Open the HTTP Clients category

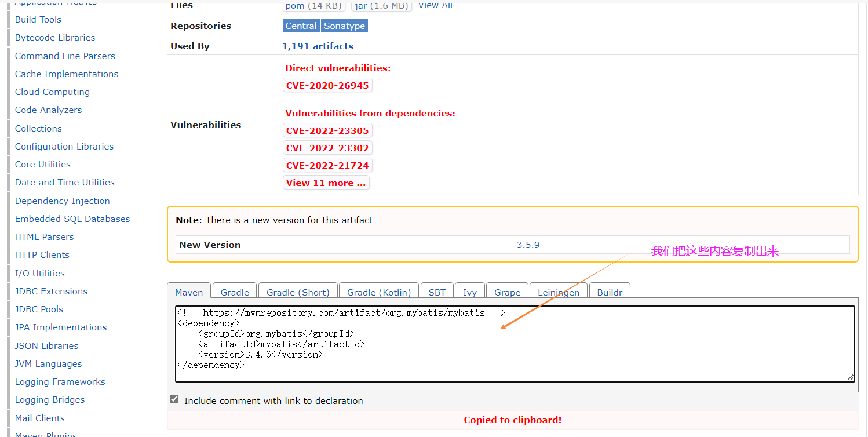pyautogui.click(x=42, y=254)
